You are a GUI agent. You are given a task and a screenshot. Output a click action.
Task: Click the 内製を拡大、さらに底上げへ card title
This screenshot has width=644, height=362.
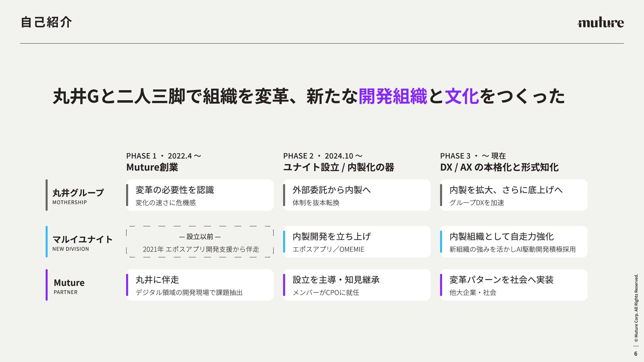click(506, 190)
